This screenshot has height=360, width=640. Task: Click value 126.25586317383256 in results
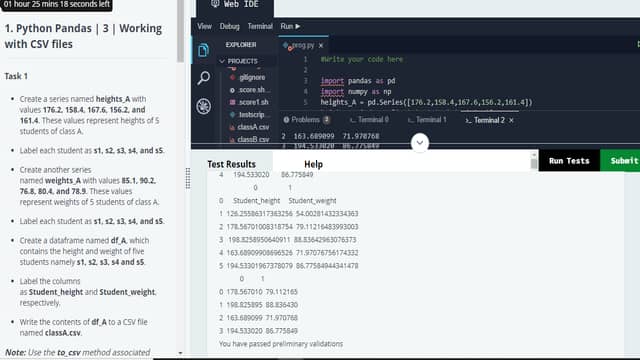[260, 213]
